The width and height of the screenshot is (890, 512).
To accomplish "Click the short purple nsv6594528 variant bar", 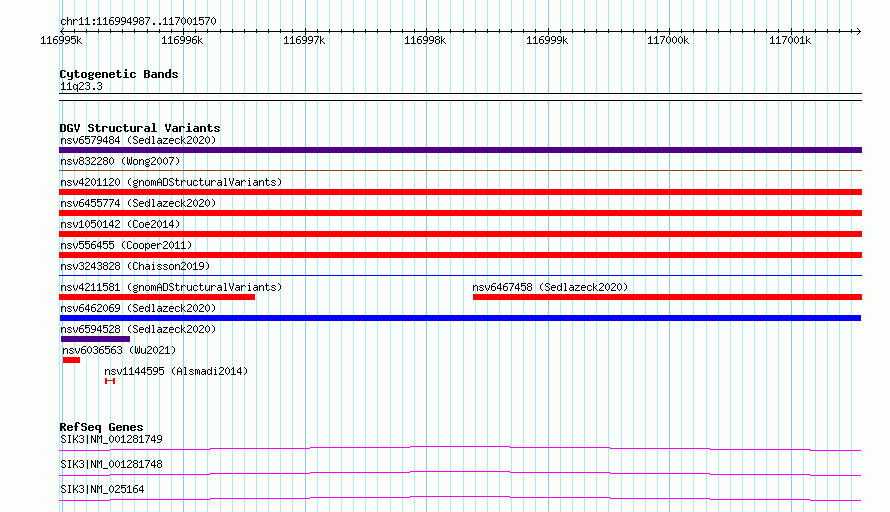I will click(95, 339).
